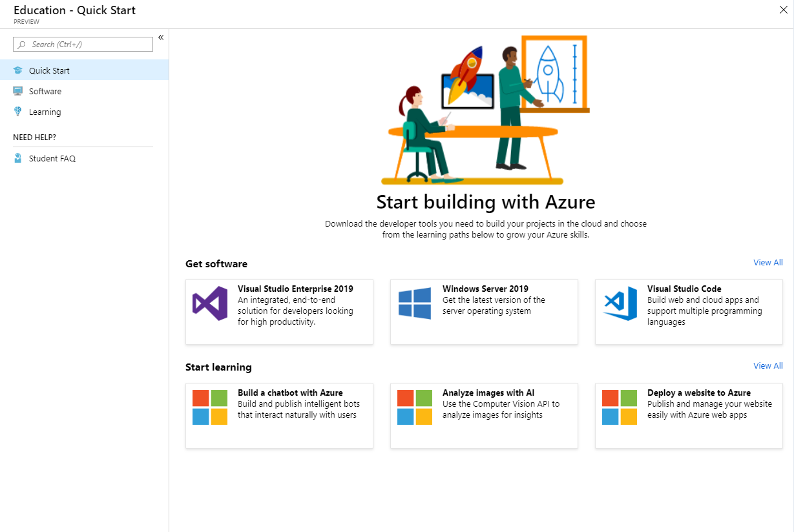Click the Microsoft logo on Deploy website card

pos(620,407)
